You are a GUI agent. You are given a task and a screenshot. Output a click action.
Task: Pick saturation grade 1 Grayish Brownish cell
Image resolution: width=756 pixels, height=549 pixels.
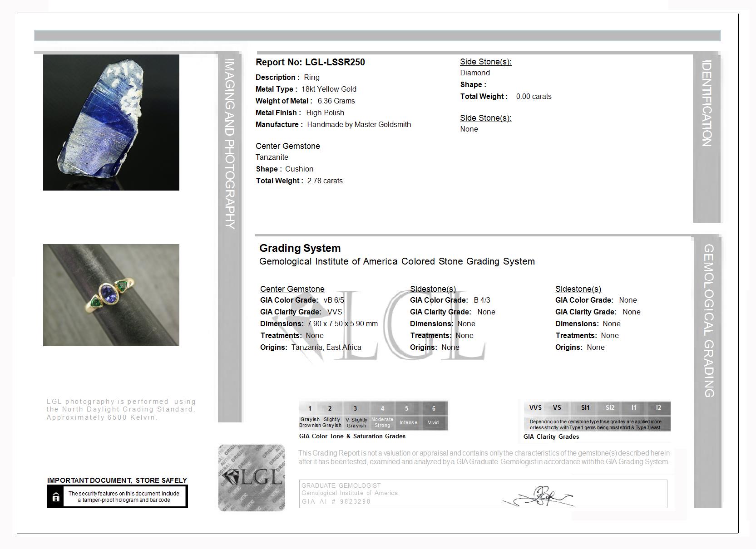click(310, 415)
